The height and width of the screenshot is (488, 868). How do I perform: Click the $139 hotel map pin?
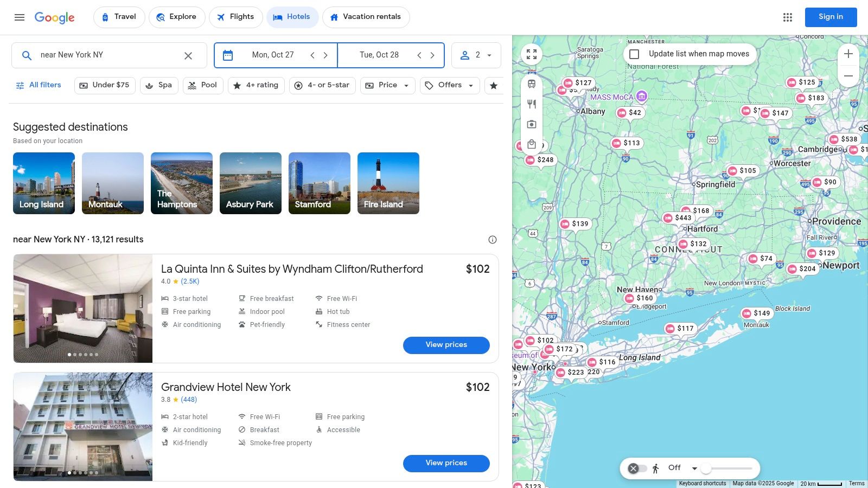tap(575, 224)
